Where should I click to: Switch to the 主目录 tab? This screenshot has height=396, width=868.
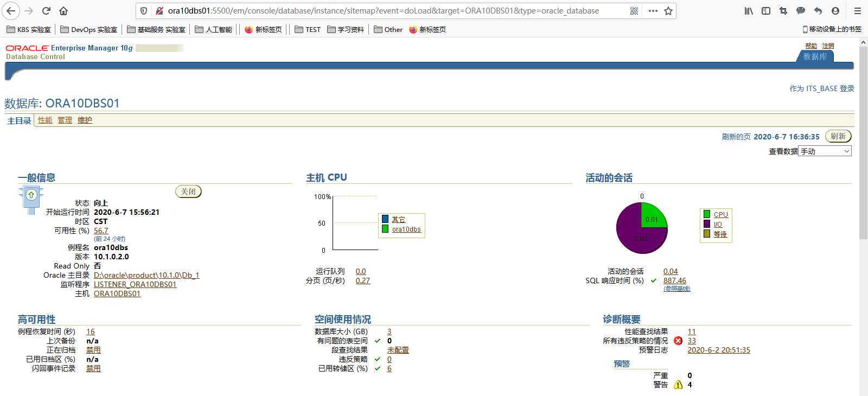click(19, 120)
